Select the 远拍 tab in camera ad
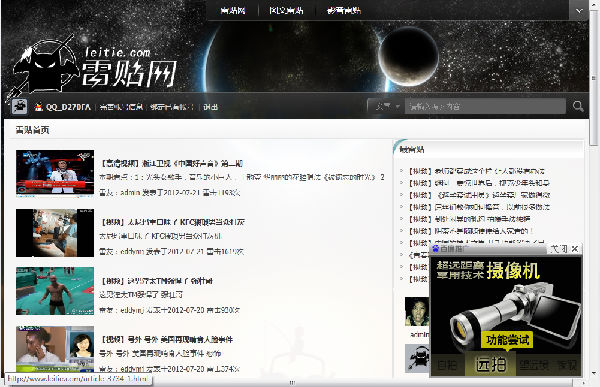Screen dimensions: 600x387 [x=491, y=364]
